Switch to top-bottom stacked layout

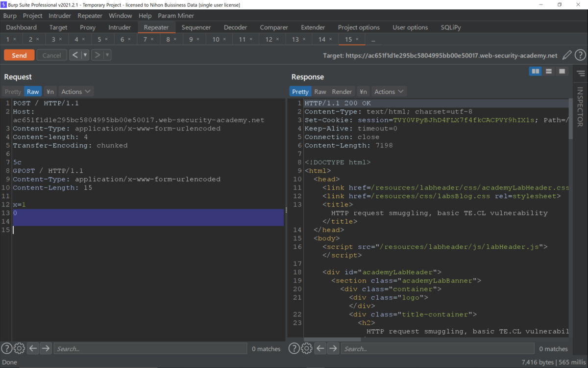tap(549, 72)
